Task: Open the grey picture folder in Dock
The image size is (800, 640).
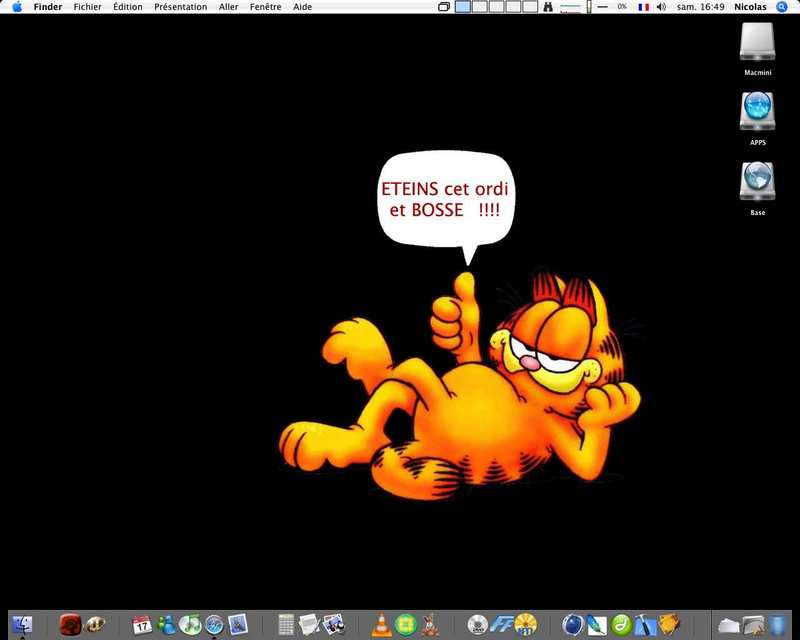Action: point(753,626)
